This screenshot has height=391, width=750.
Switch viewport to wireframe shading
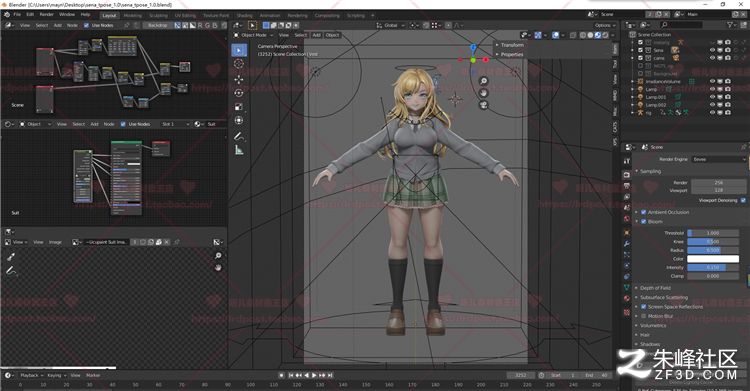(x=583, y=35)
